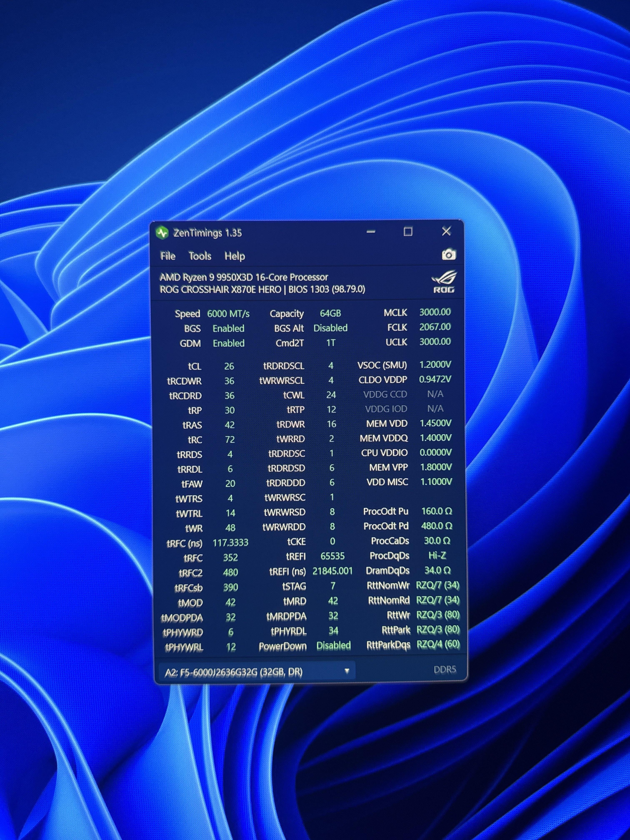Select the A2: F5-6000J2636G32G module combo box
The height and width of the screenshot is (840, 630).
point(257,671)
